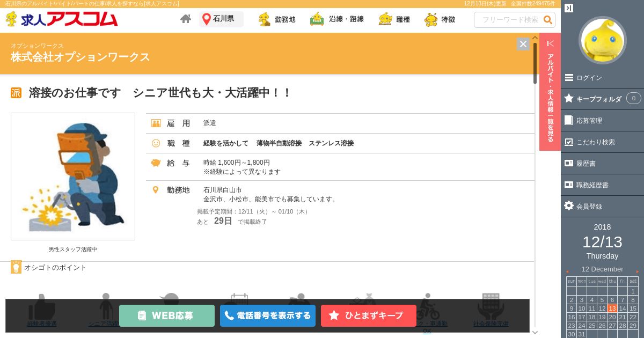The height and width of the screenshot is (338, 644).
Task: Click the WEB応募 button
Action: tap(167, 315)
